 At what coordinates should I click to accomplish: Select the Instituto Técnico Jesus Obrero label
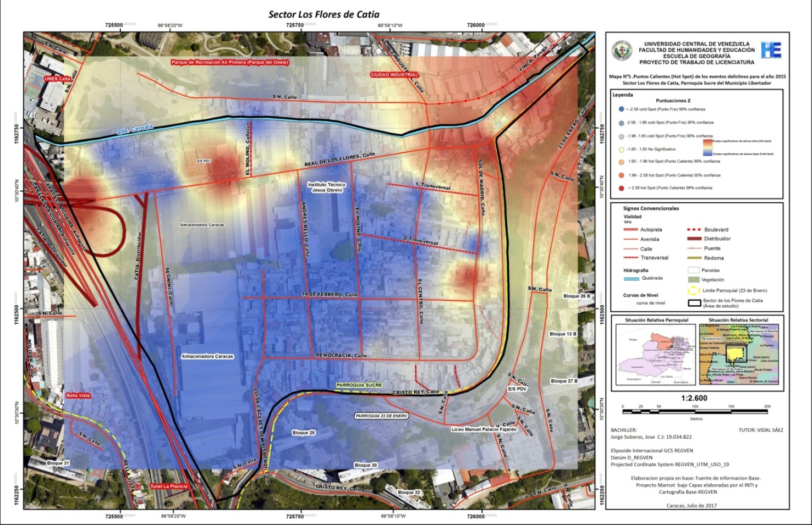click(327, 187)
